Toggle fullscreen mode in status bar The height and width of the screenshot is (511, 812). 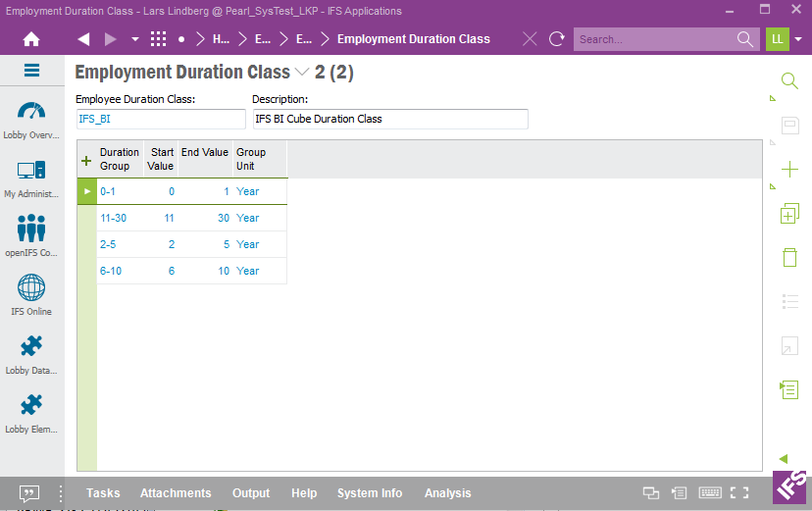(x=740, y=493)
